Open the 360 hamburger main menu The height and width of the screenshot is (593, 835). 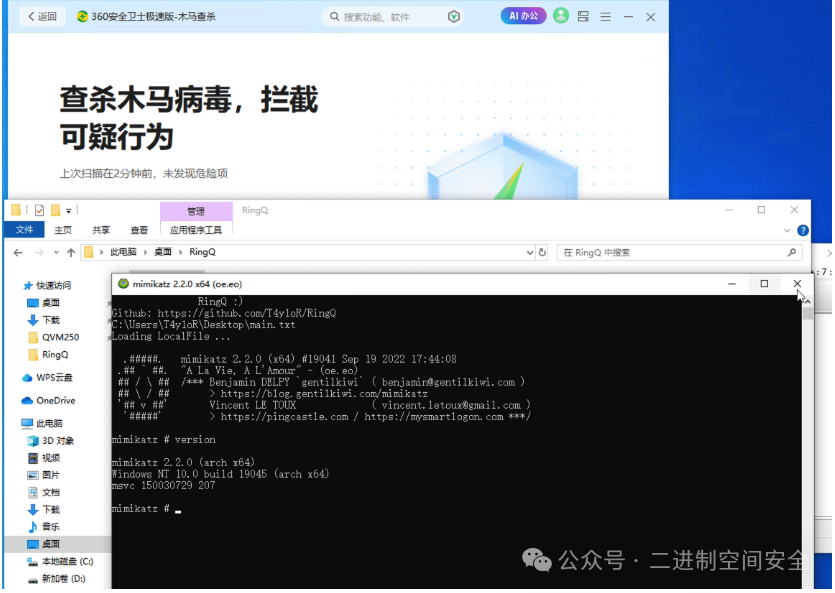point(605,17)
